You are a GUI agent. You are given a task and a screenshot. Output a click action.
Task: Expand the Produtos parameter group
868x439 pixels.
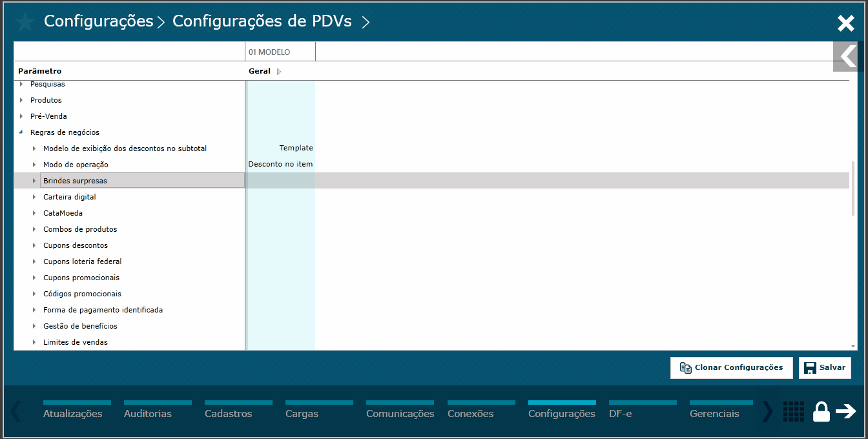20,100
